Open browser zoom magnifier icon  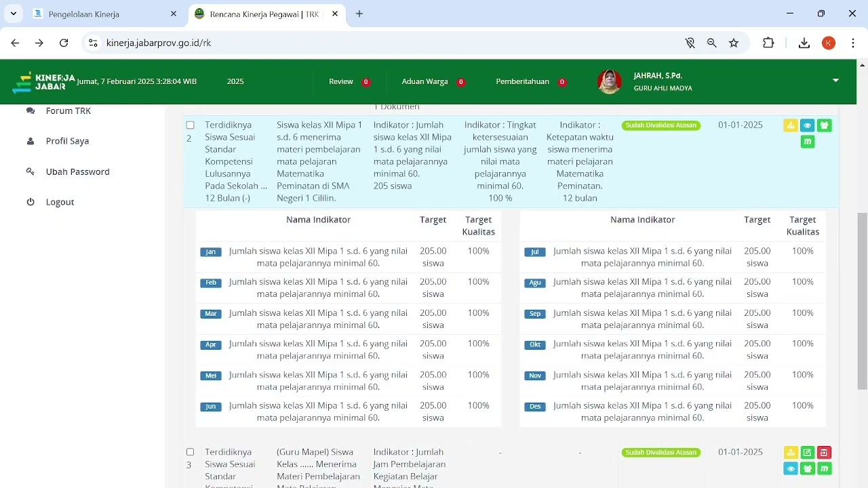(712, 43)
